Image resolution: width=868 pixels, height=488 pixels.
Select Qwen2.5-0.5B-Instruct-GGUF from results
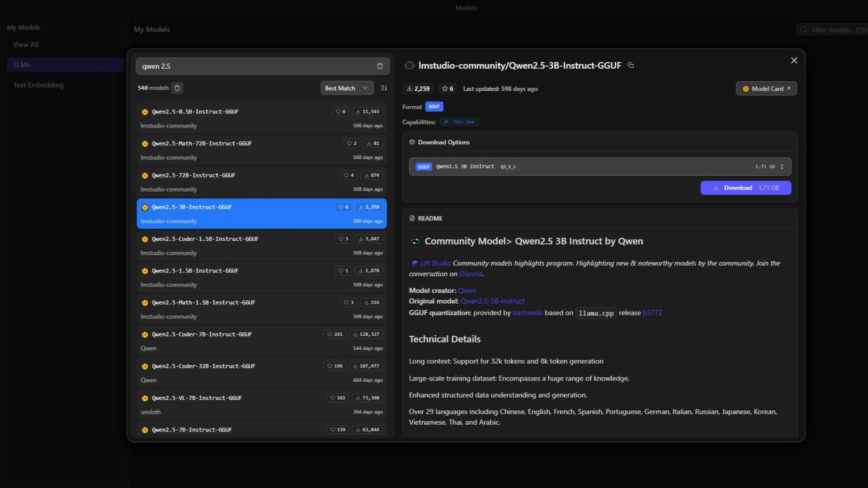[x=261, y=118]
